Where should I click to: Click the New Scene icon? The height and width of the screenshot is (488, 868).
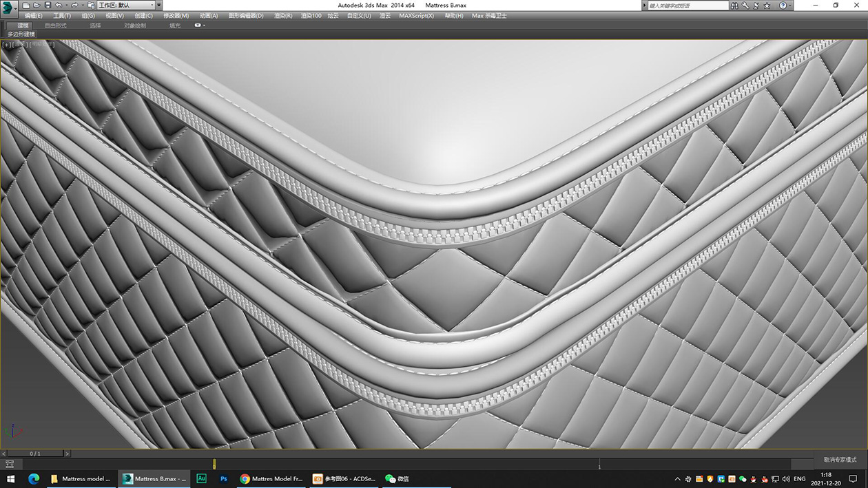click(26, 6)
